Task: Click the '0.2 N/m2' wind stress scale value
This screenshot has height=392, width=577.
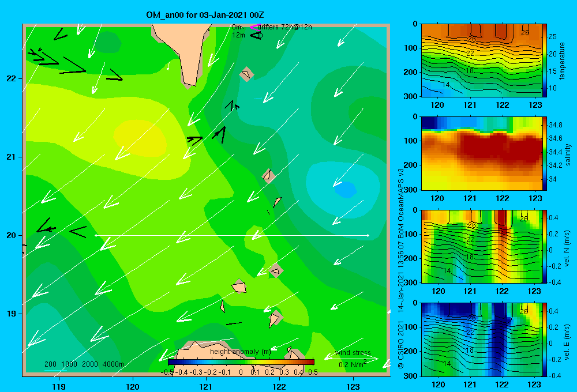Action: (x=353, y=364)
